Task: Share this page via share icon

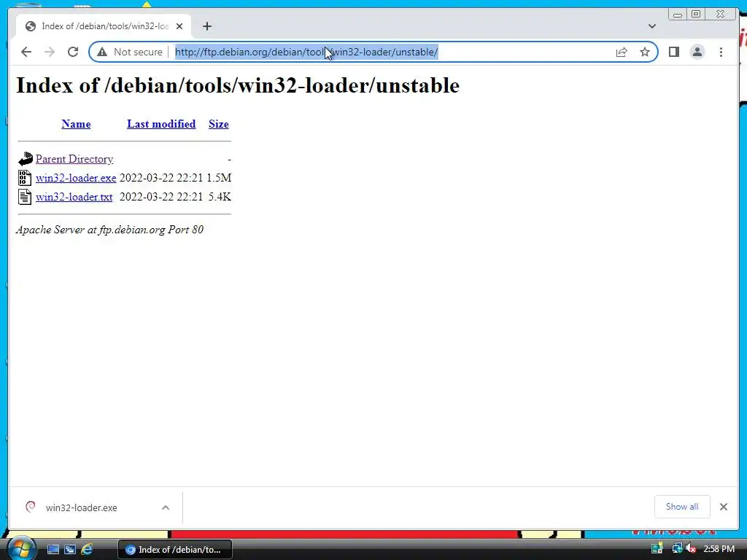Action: click(622, 52)
